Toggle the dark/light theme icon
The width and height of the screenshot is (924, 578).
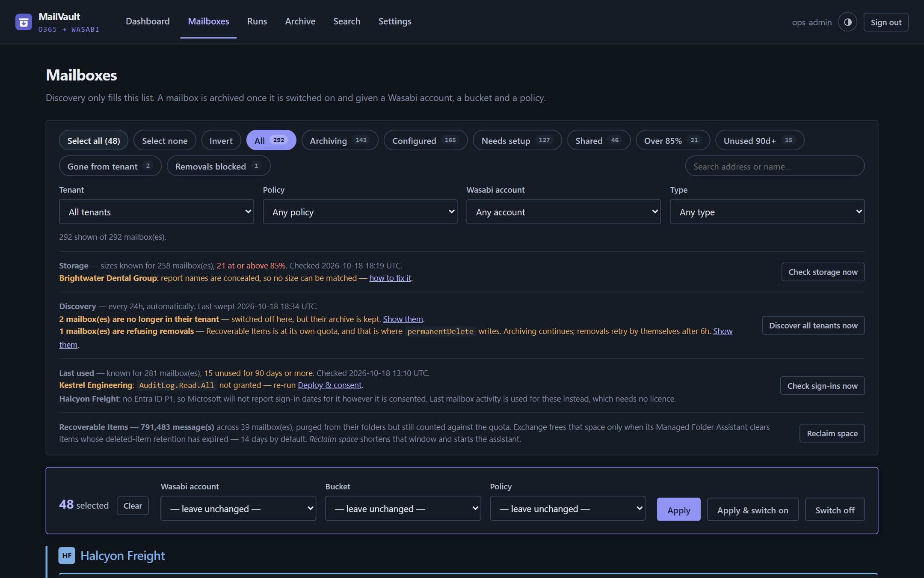pyautogui.click(x=847, y=22)
